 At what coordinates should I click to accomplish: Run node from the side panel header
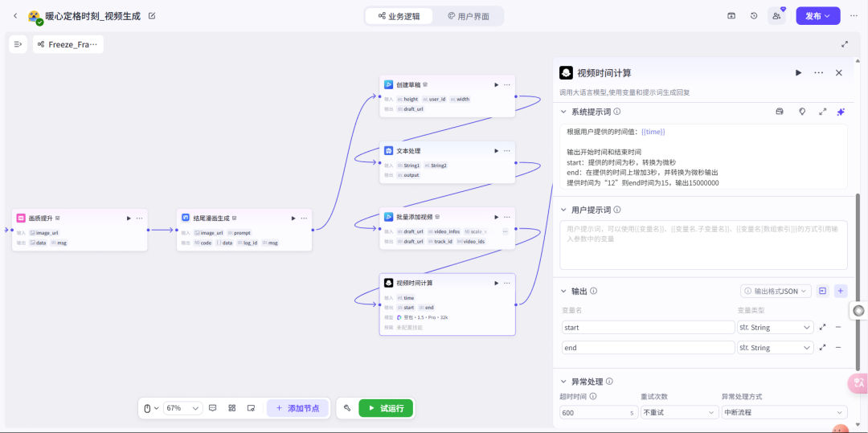pyautogui.click(x=798, y=73)
